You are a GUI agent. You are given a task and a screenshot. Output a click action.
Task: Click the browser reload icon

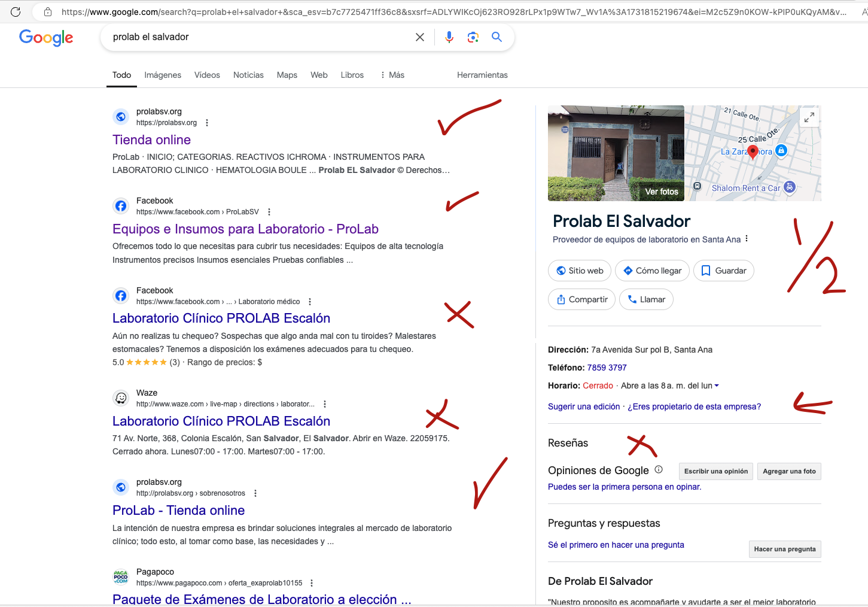pos(16,11)
